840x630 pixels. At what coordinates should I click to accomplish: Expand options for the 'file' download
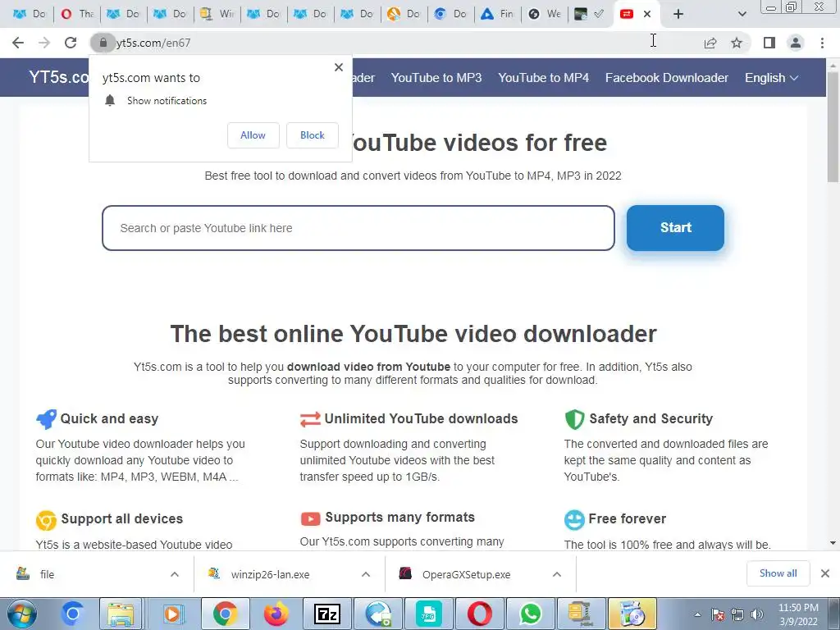coord(175,574)
